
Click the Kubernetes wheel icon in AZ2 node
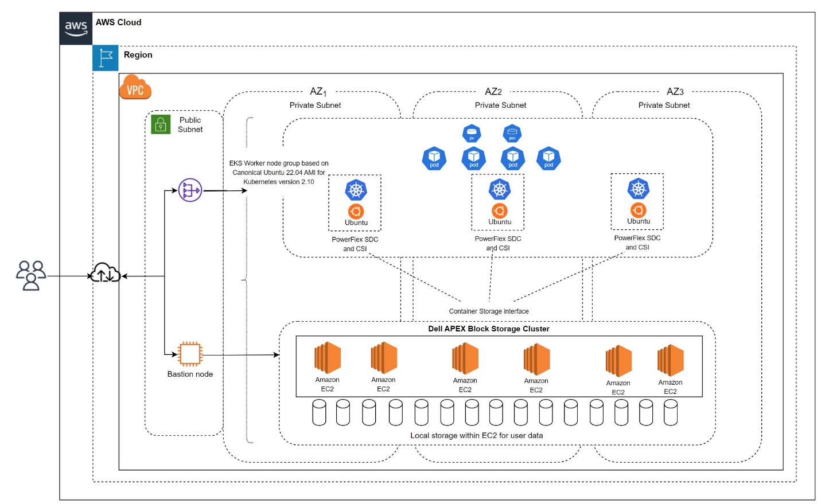point(500,189)
